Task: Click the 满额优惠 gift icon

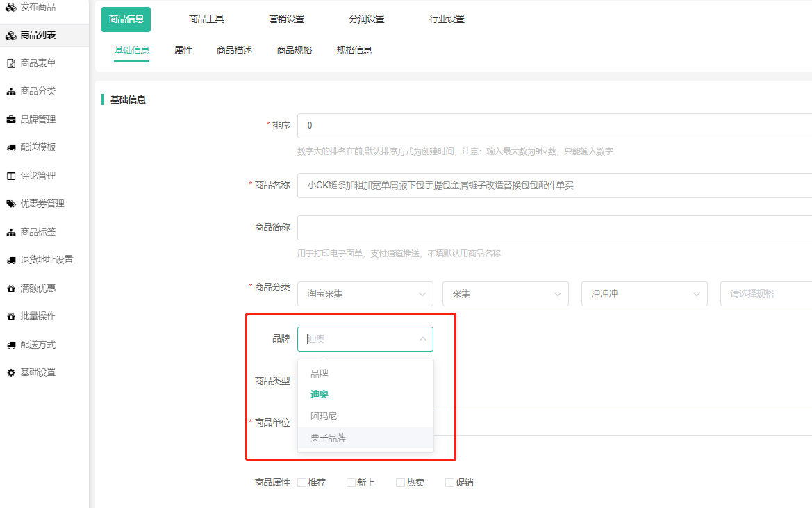Action: 11,288
